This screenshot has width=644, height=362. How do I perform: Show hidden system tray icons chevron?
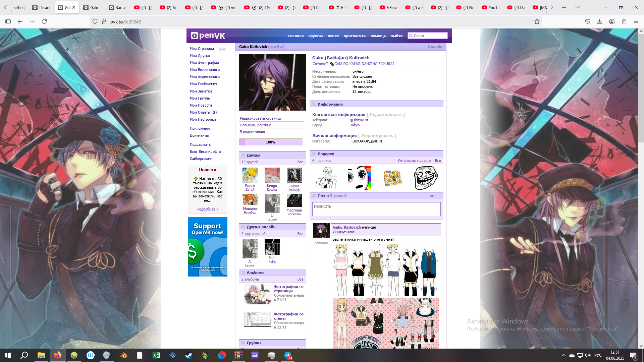563,355
